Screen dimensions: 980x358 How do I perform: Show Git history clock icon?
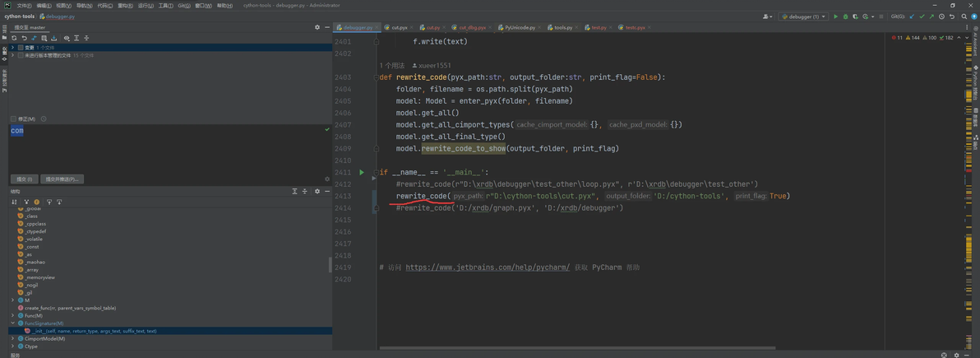941,16
